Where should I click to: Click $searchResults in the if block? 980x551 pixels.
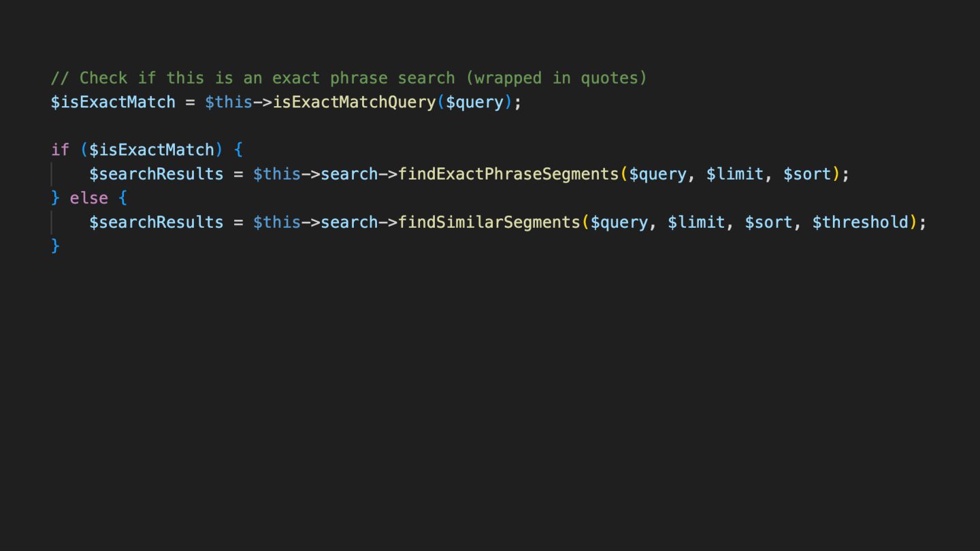157,174
